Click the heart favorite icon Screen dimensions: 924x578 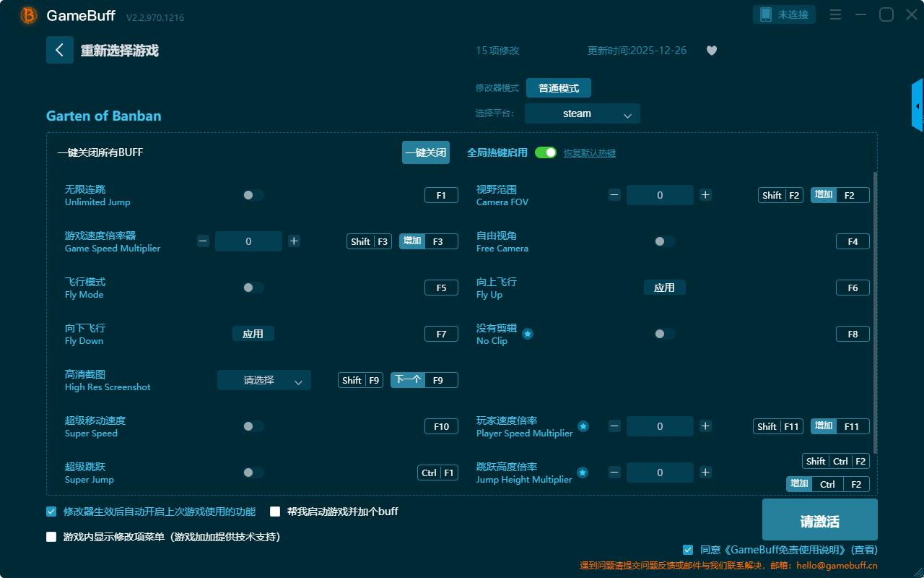point(711,51)
